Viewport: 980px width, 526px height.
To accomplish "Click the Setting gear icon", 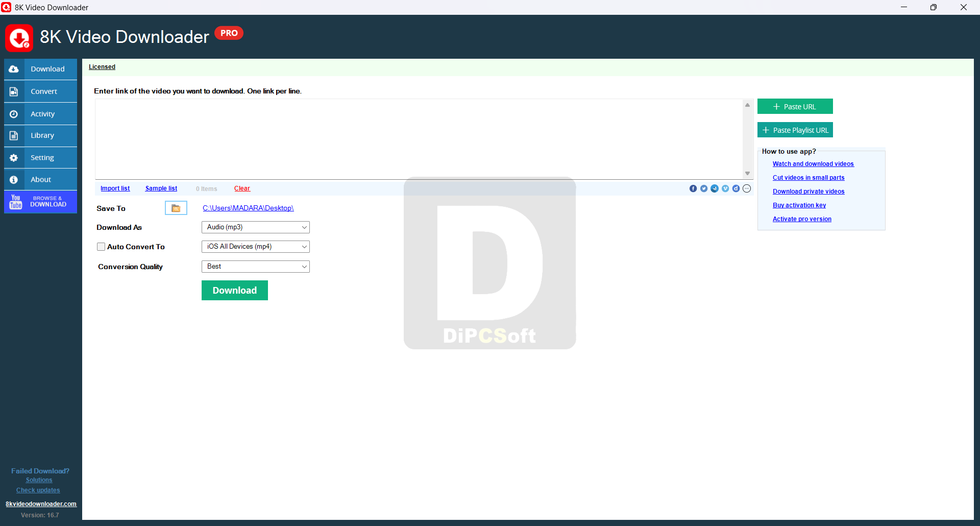I will coord(14,158).
